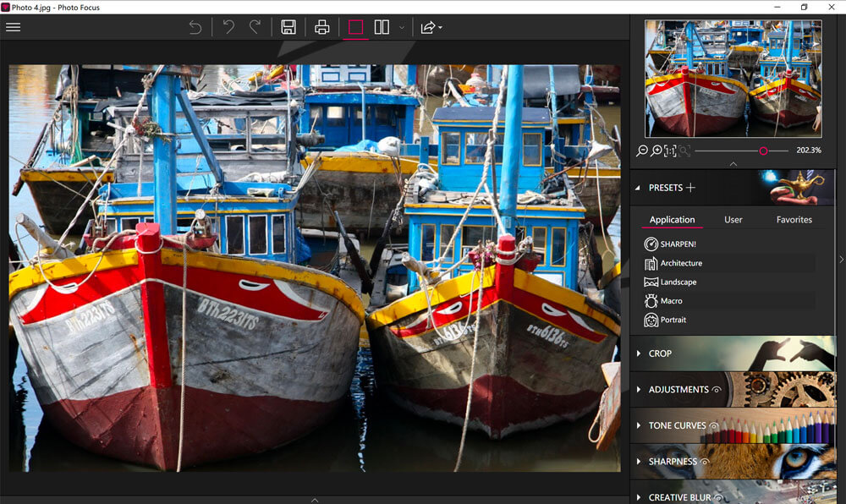Open the view mode dropdown arrow
This screenshot has width=846, height=504.
pyautogui.click(x=401, y=28)
